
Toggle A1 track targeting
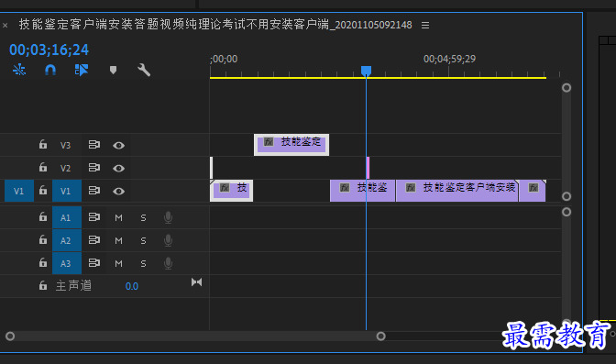pyautogui.click(x=67, y=217)
